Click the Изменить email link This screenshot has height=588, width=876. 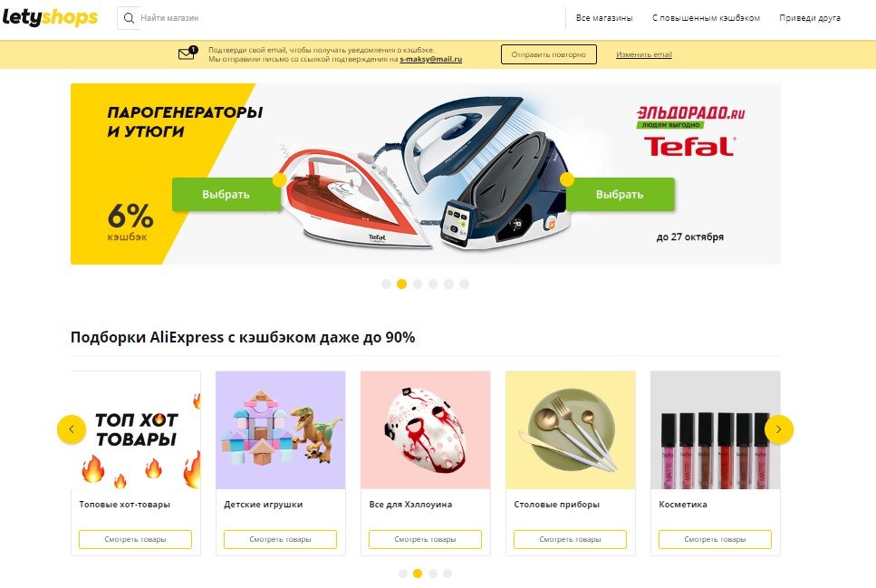644,54
